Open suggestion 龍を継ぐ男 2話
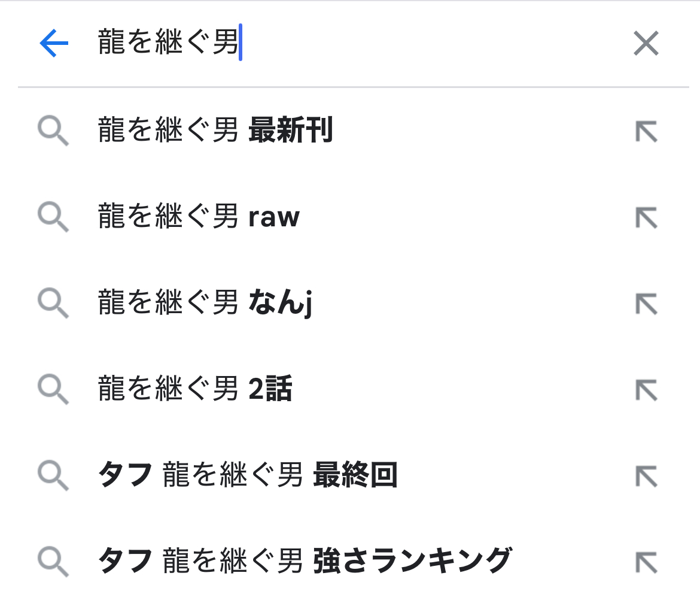Screen dimensions: 700x591 [x=195, y=390]
